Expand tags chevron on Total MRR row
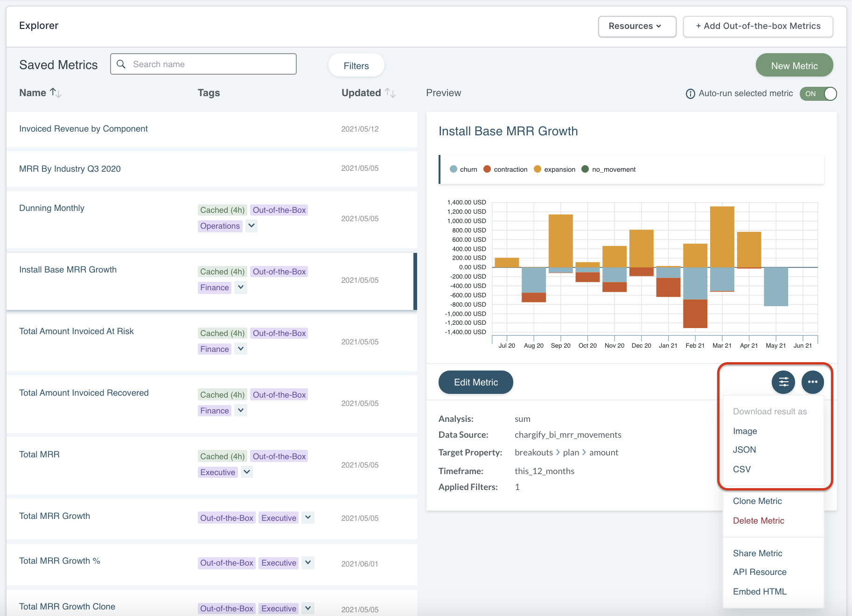This screenshot has width=852, height=616. point(247,472)
